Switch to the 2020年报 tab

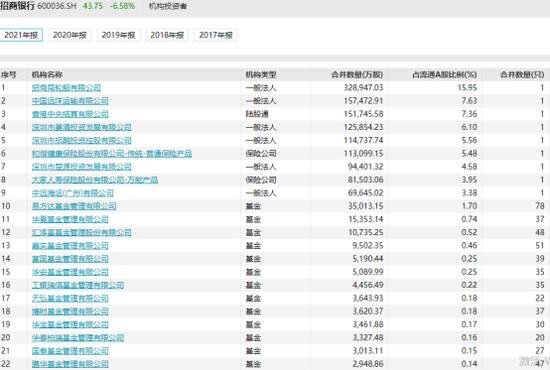click(70, 35)
